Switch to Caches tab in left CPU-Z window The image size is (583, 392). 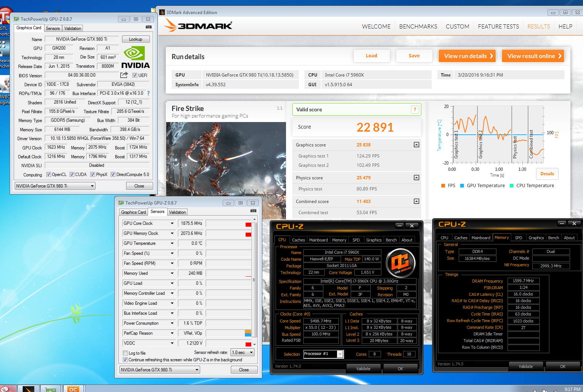click(298, 240)
